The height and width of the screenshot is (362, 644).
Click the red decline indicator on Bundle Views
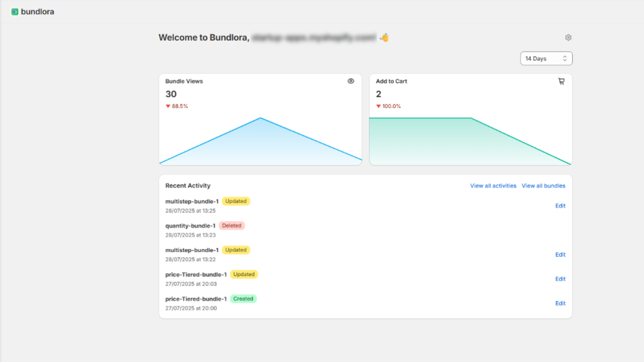(177, 106)
